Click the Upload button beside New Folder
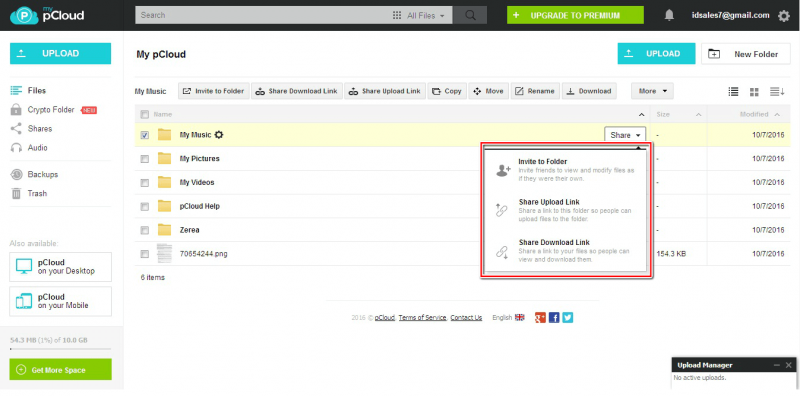The height and width of the screenshot is (396, 800). pos(656,53)
